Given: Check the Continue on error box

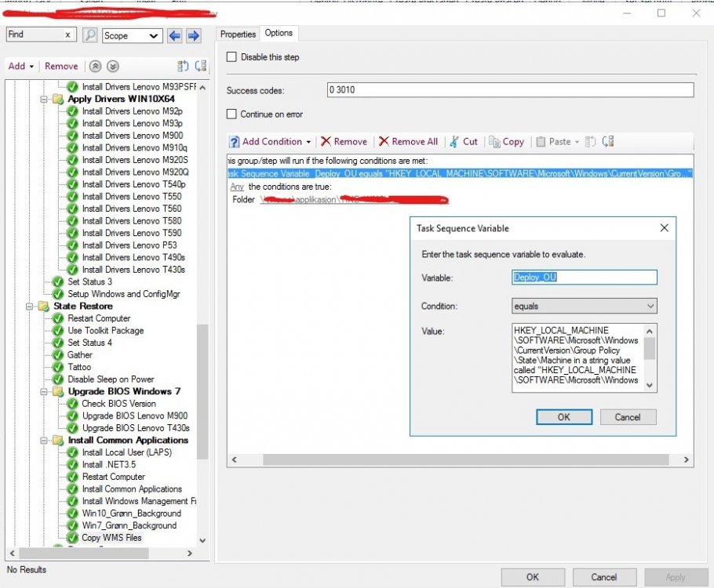Looking at the screenshot, I should pos(231,114).
